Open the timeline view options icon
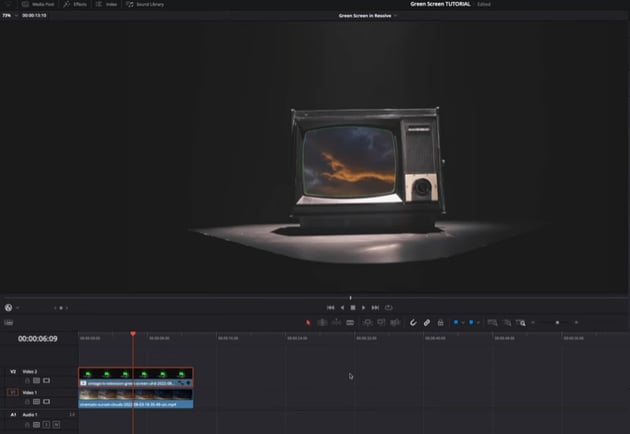The width and height of the screenshot is (630, 434). tap(8, 322)
